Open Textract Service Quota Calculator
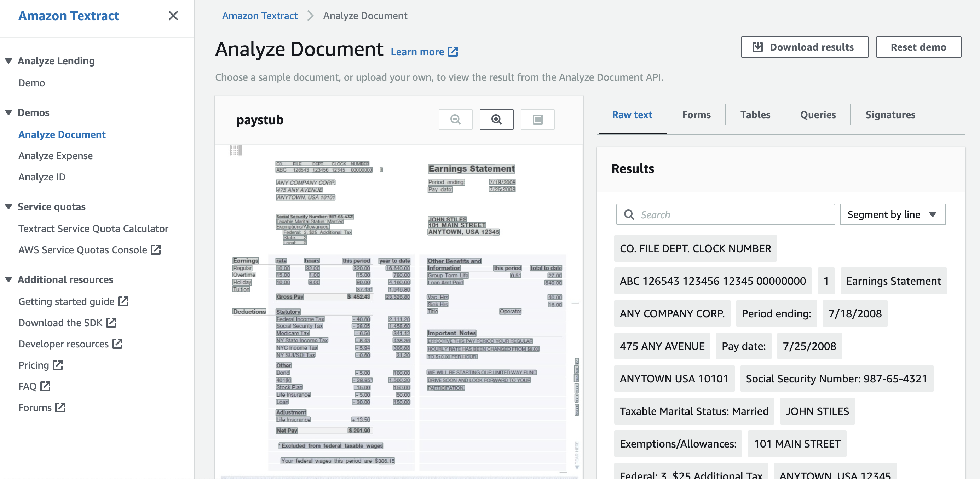 (93, 229)
